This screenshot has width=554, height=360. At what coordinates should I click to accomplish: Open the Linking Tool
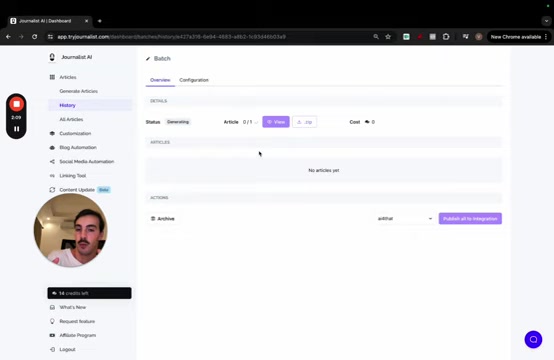click(72, 176)
